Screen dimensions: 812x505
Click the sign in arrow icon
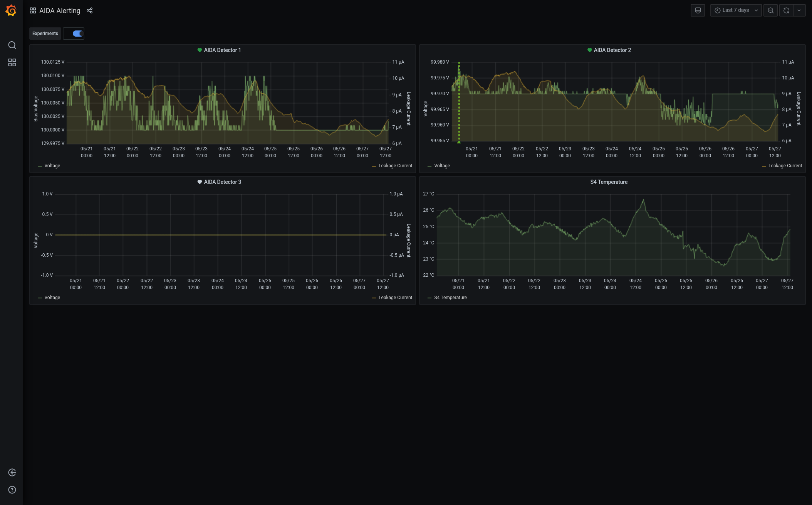point(12,473)
